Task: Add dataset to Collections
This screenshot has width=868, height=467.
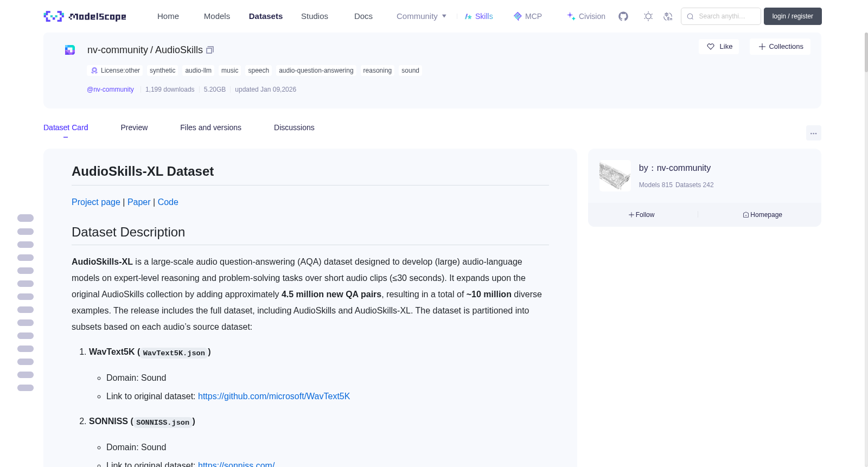Action: click(x=780, y=47)
